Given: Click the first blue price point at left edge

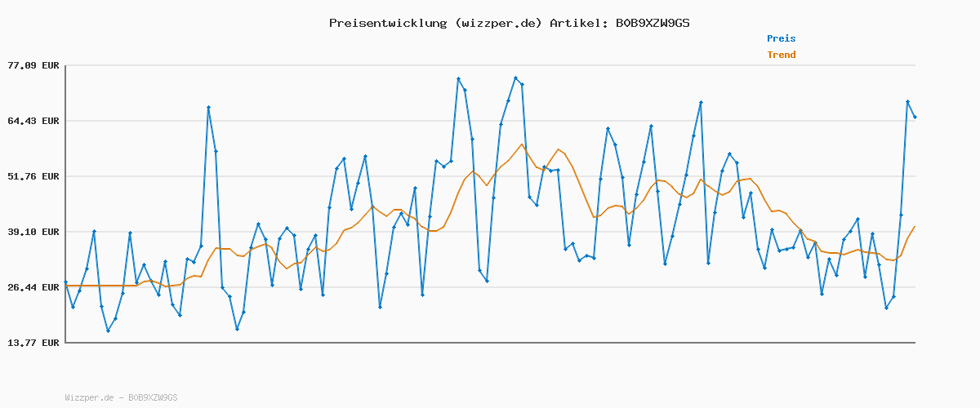Looking at the screenshot, I should [66, 282].
